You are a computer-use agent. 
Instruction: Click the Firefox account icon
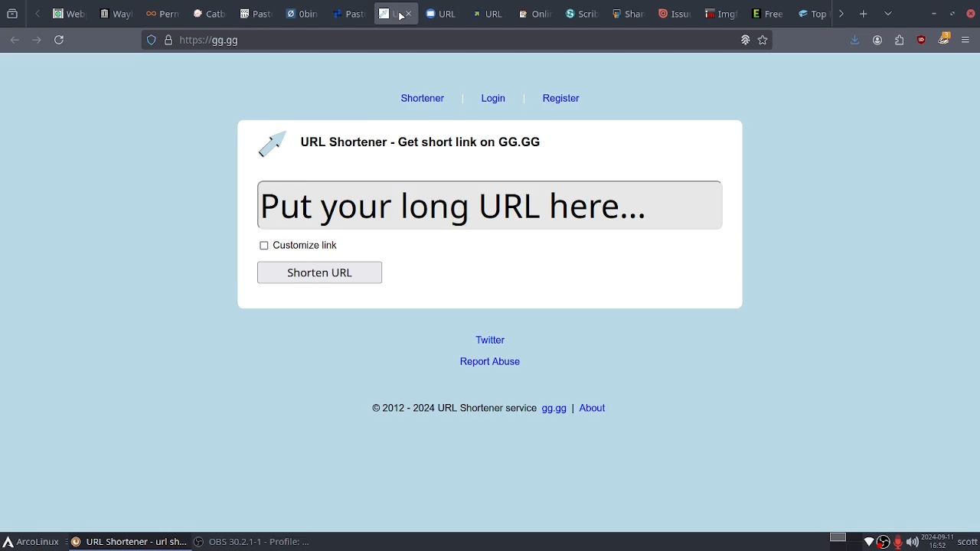(x=877, y=40)
